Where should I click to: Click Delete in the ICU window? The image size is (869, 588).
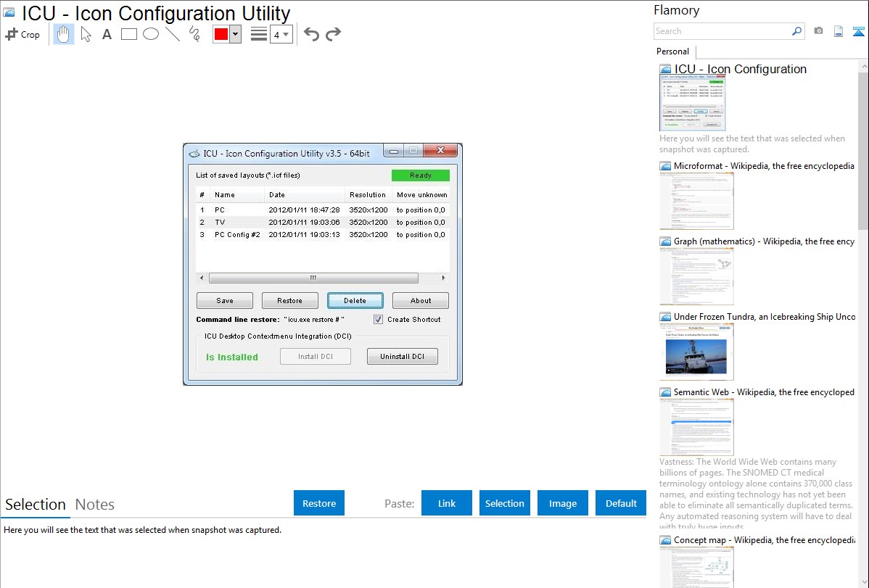coord(355,300)
